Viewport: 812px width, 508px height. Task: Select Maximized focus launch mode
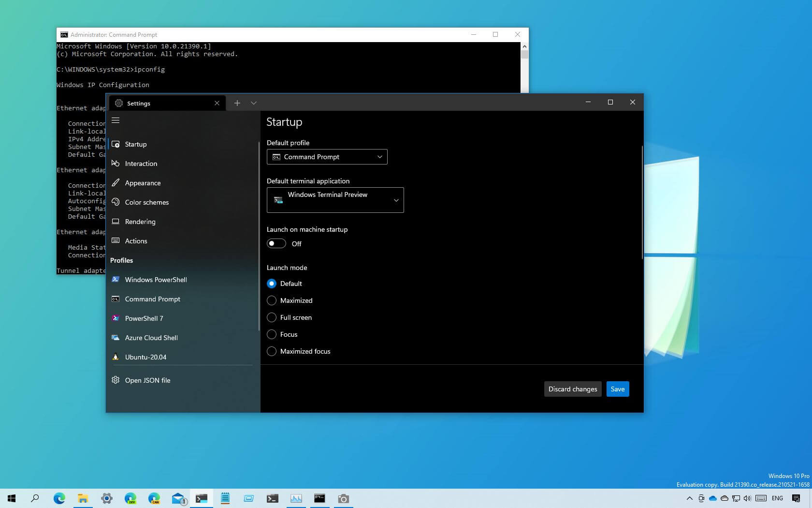272,351
